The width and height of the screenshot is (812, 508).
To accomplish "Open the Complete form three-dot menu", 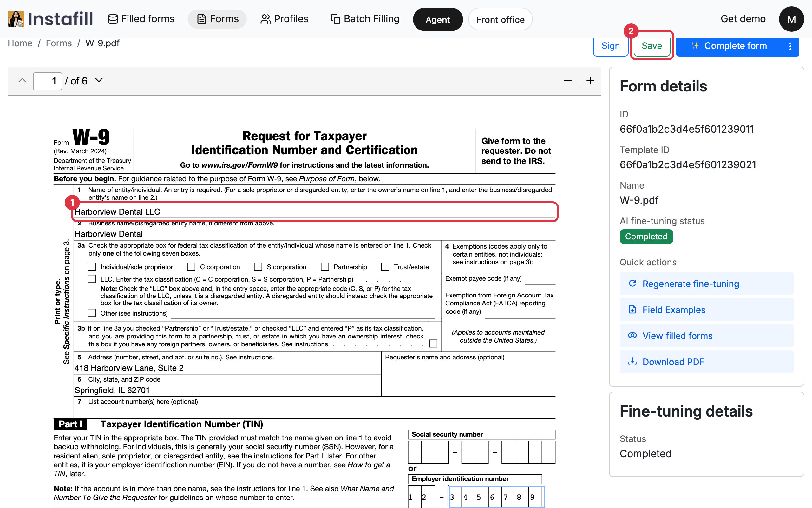I will coord(790,46).
